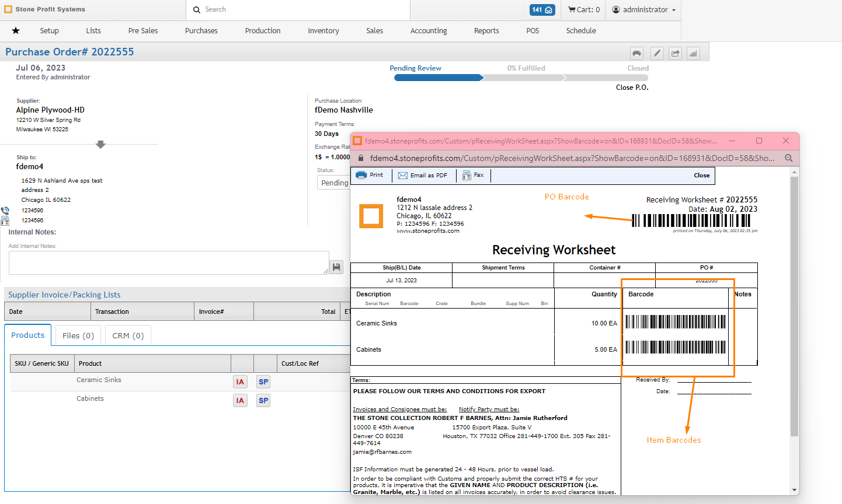Click the favorites star icon in navigation bar

(16, 30)
